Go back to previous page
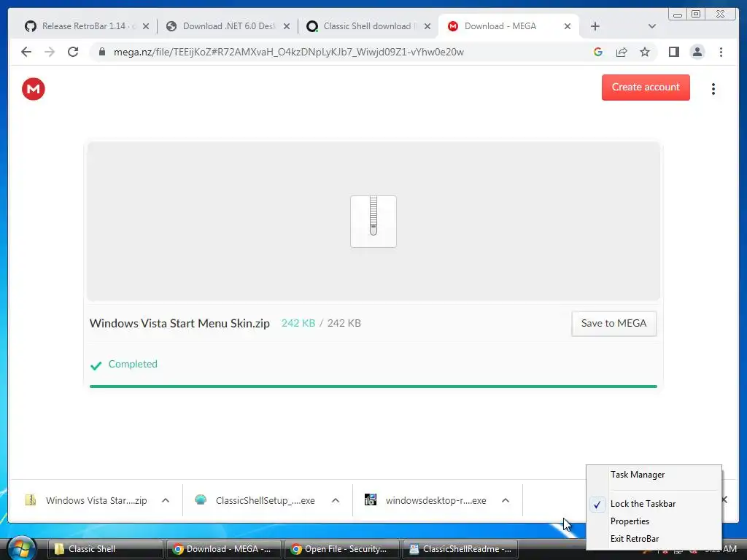The width and height of the screenshot is (747, 560). pyautogui.click(x=26, y=52)
